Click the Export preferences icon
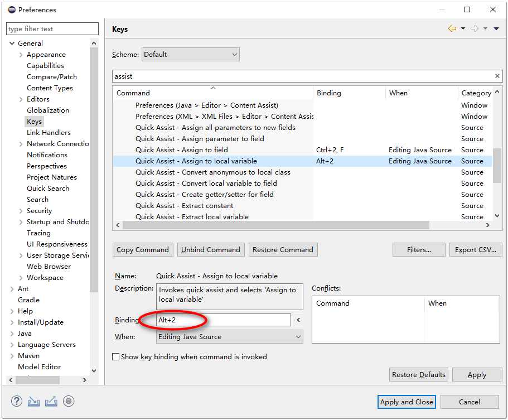Image resolution: width=508 pixels, height=420 pixels. [x=51, y=402]
